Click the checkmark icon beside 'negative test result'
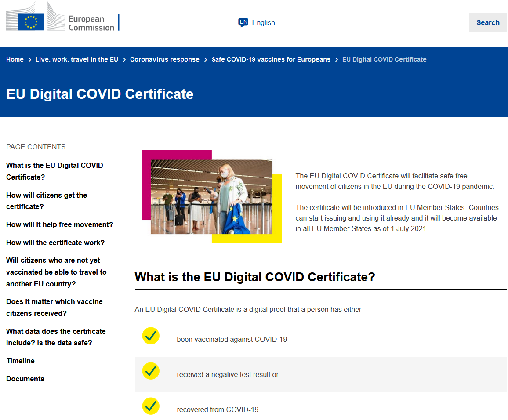The image size is (508, 420). tap(151, 371)
